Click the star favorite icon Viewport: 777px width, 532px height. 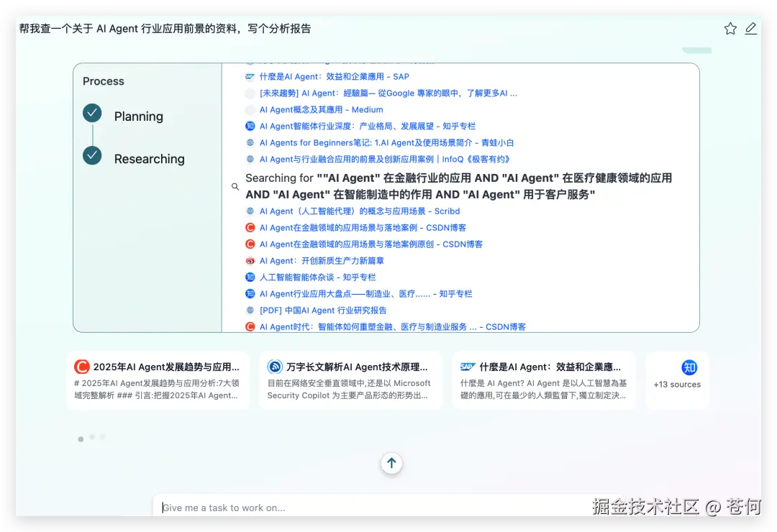pos(730,29)
